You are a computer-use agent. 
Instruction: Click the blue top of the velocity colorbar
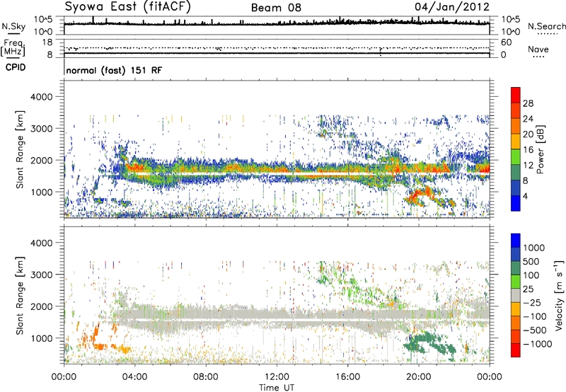tap(516, 241)
